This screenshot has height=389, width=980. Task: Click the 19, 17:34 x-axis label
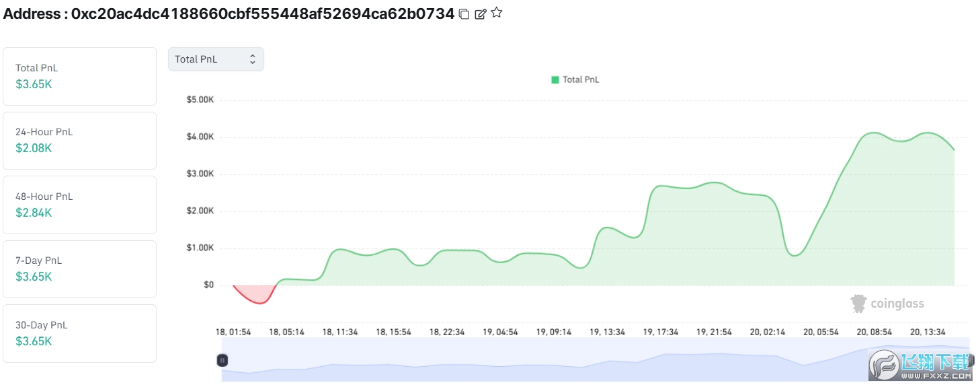point(661,332)
